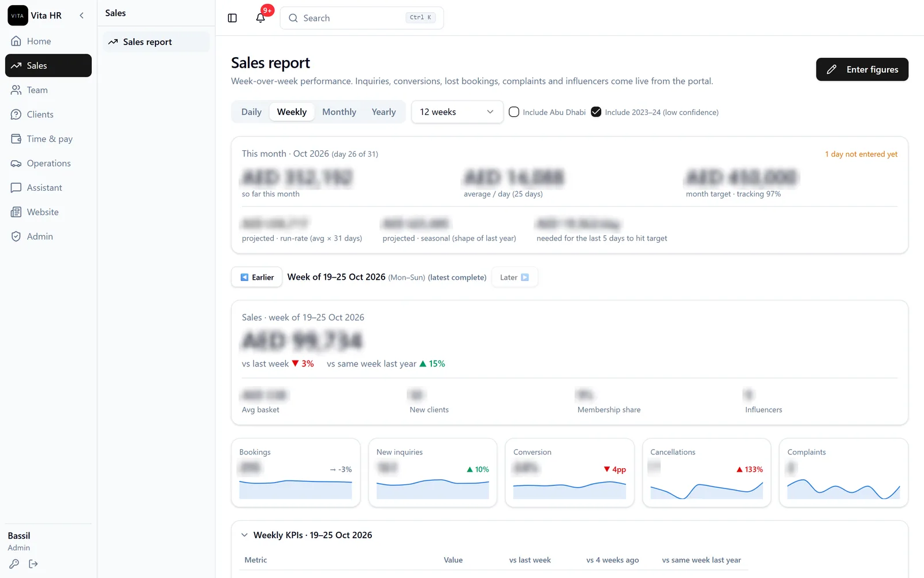Click the Value column header
Image resolution: width=924 pixels, height=578 pixels.
click(x=453, y=560)
